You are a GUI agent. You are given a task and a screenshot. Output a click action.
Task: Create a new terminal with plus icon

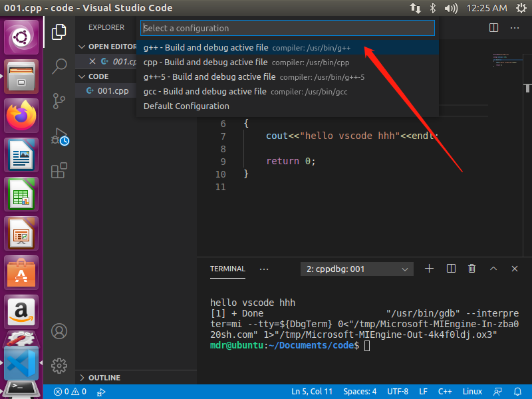coord(429,269)
